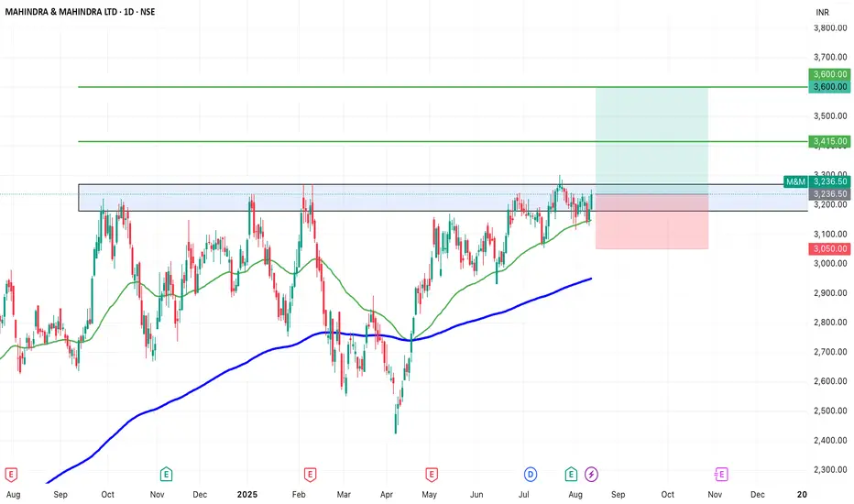
Task: Click the 2,400.00 price axis label
Action: coord(830,440)
